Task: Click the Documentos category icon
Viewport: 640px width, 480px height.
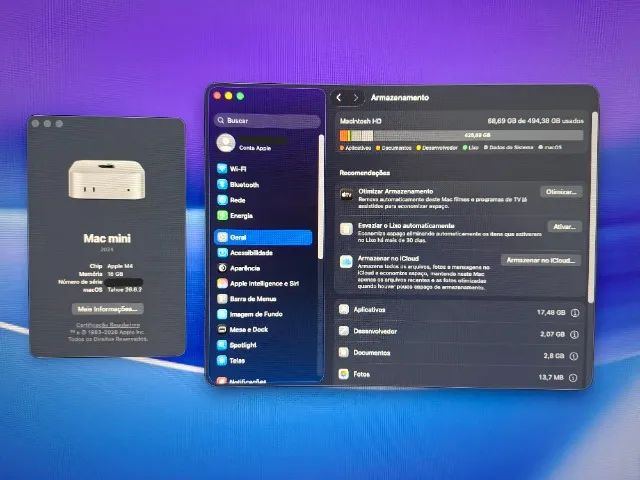Action: 344,352
